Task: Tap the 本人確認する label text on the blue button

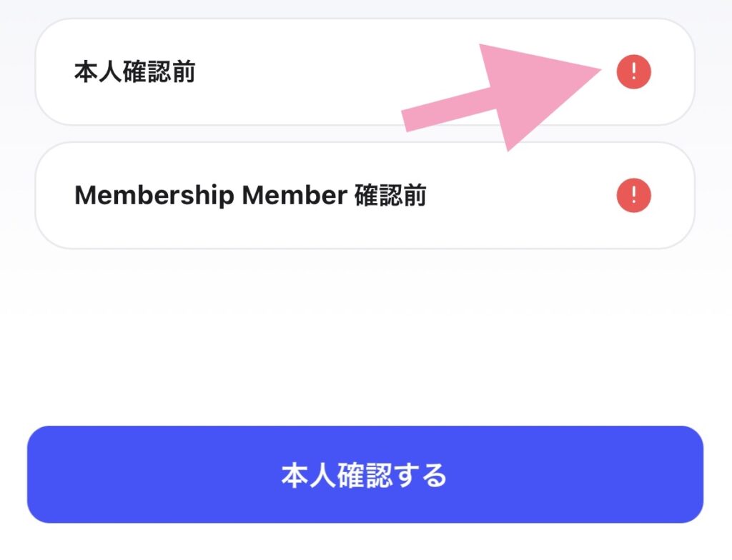Action: pyautogui.click(x=365, y=475)
